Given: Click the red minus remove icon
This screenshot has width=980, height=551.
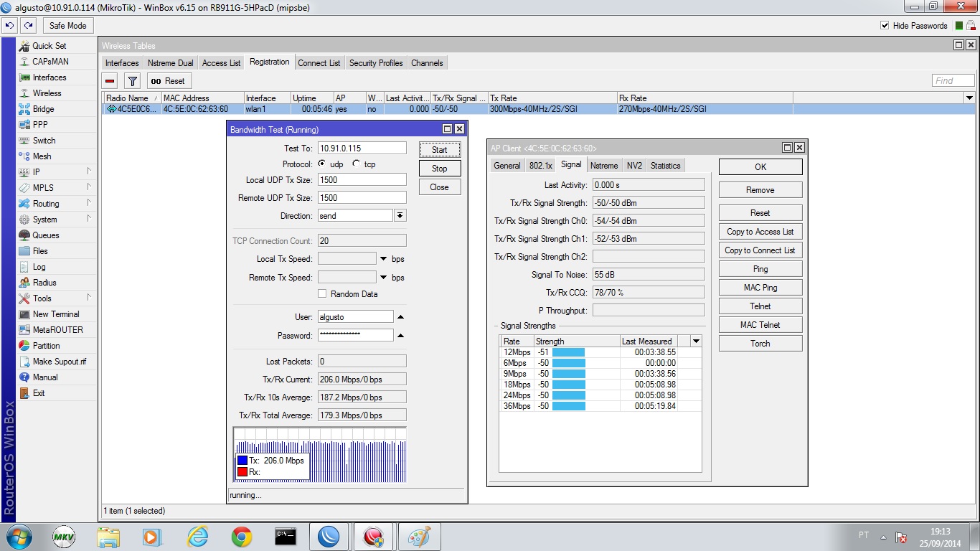Looking at the screenshot, I should pos(110,81).
